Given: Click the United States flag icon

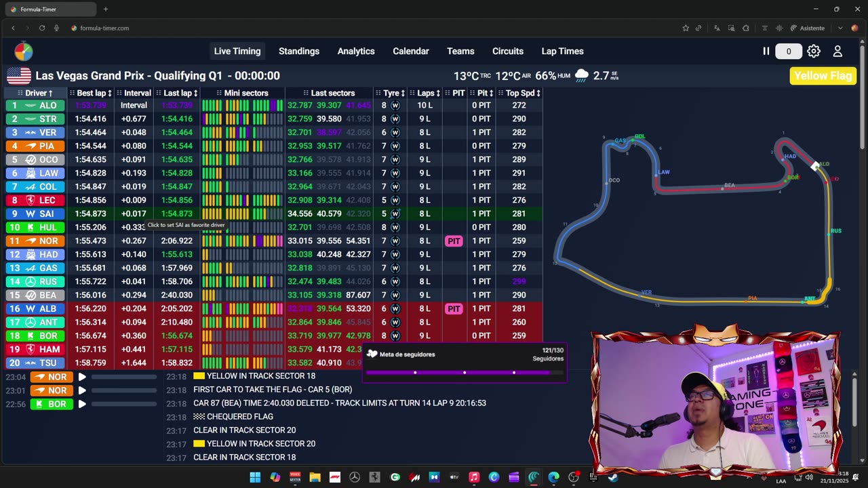Looking at the screenshot, I should pyautogui.click(x=19, y=76).
